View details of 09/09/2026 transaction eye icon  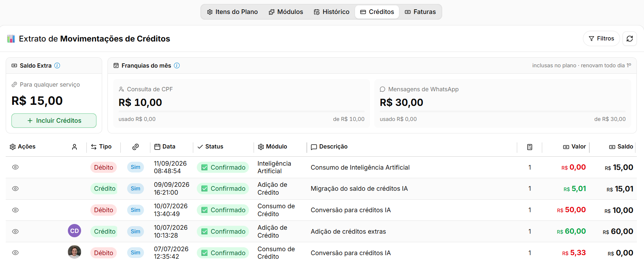[x=15, y=189]
